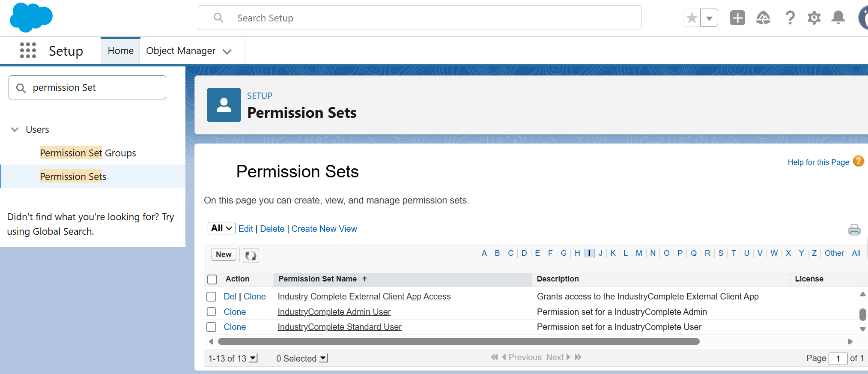Image resolution: width=868 pixels, height=374 pixels.
Task: Click Create New View link
Action: point(324,229)
